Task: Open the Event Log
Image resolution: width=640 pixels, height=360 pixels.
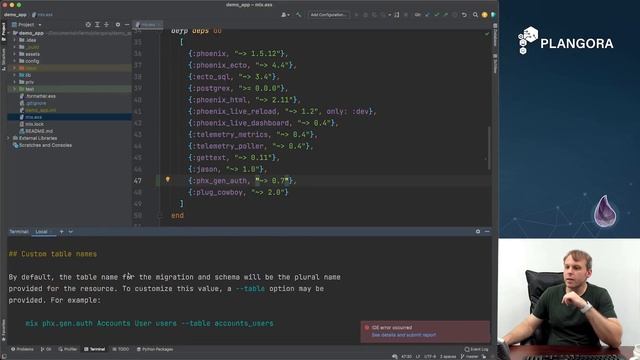Action: tap(476, 349)
